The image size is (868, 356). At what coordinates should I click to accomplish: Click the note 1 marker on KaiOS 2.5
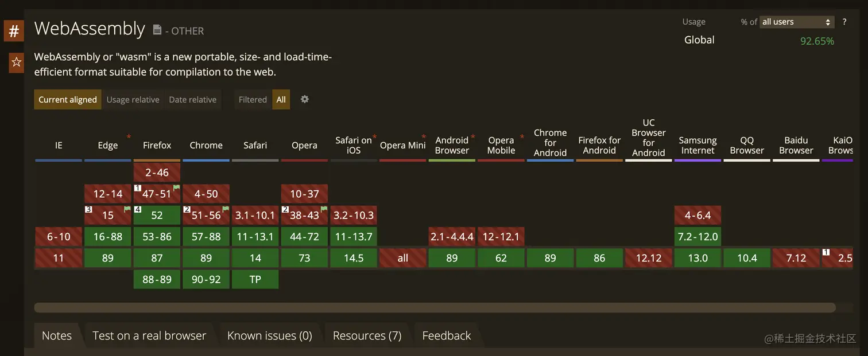click(826, 252)
